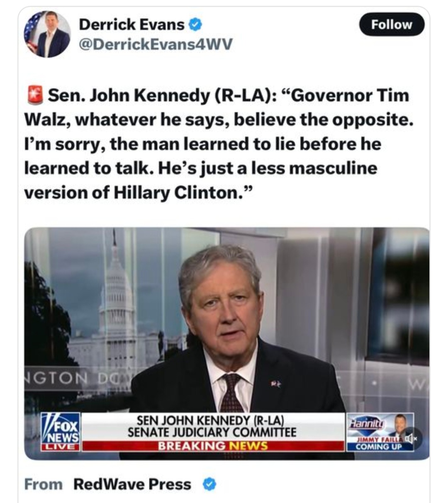Open the @DerrickEvans4WV handle link
Image resolution: width=448 pixels, height=503 pixels.
point(156,44)
